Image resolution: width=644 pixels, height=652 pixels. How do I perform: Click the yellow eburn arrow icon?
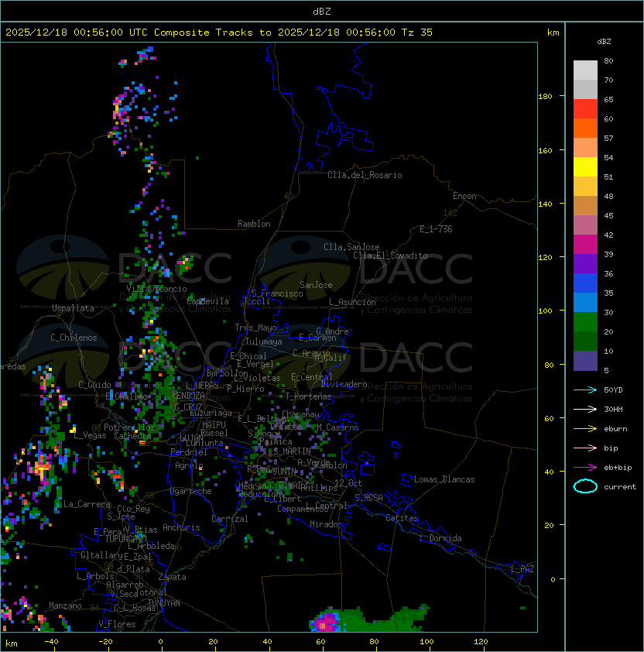585,429
